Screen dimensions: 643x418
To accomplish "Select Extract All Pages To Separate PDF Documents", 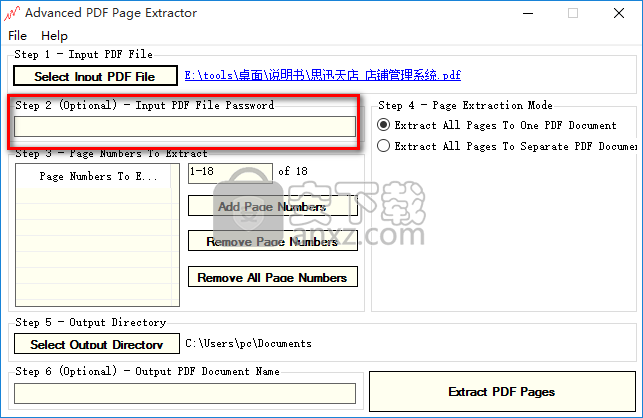I will click(x=507, y=146).
